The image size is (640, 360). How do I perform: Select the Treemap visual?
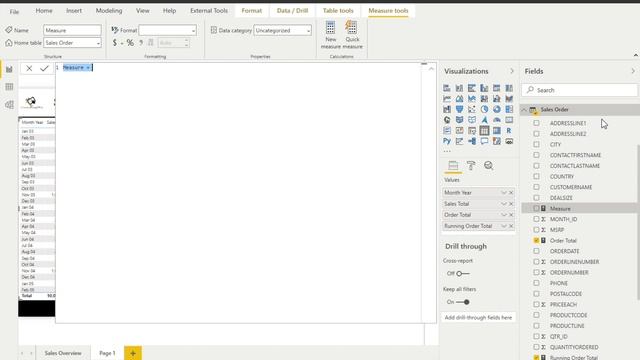pos(509,109)
